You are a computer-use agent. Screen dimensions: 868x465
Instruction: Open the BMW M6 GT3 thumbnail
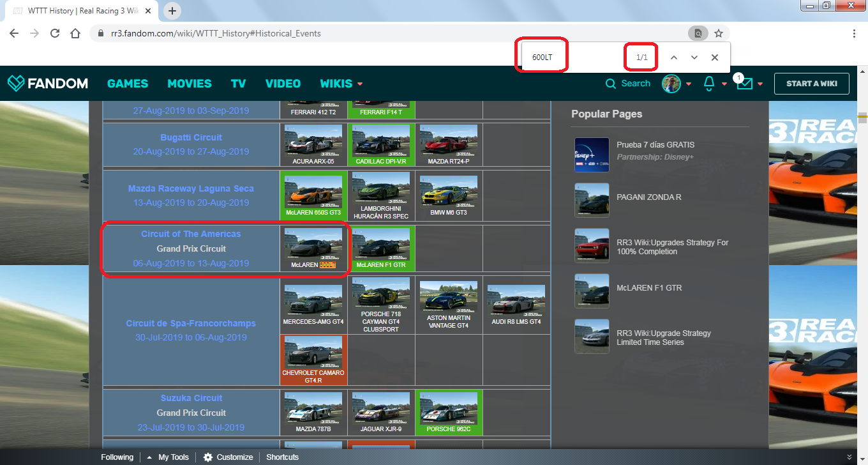pyautogui.click(x=449, y=192)
